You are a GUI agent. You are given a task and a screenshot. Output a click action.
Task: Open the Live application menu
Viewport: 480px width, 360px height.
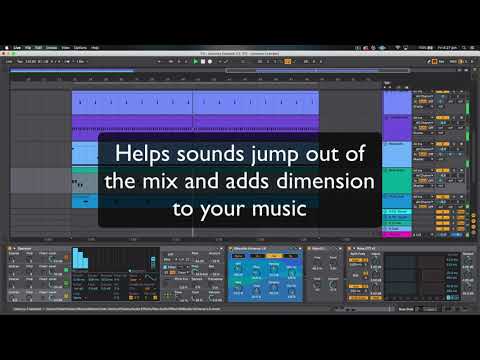[x=17, y=48]
